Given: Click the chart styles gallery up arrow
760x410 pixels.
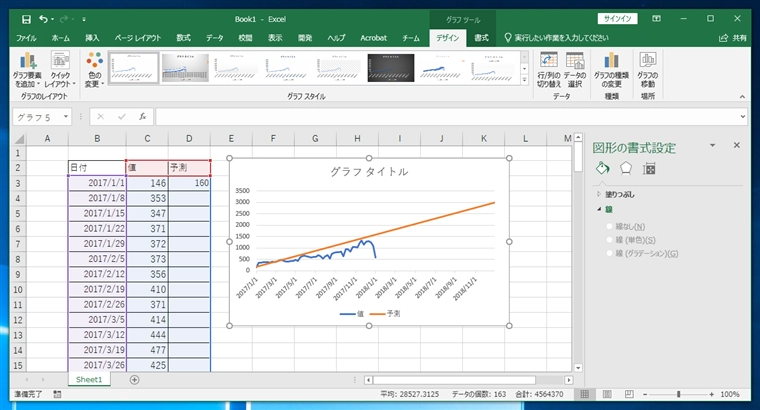Looking at the screenshot, I should 524,57.
